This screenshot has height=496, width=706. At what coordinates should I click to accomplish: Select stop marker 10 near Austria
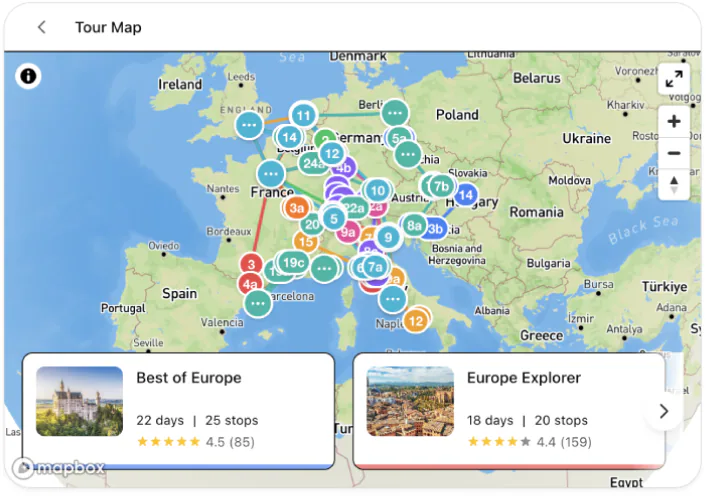377,191
